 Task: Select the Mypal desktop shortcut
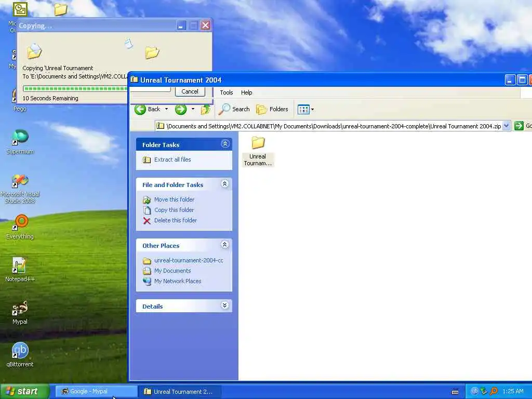tap(20, 312)
